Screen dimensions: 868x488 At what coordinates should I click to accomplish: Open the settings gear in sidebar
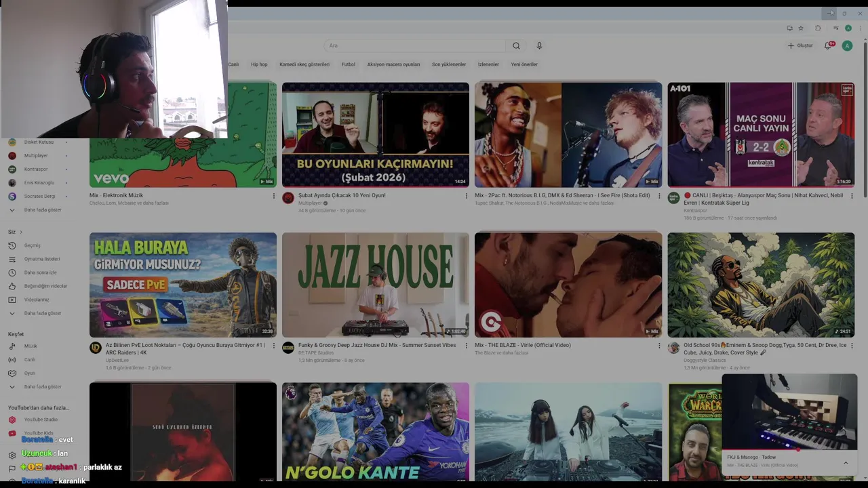pyautogui.click(x=12, y=455)
